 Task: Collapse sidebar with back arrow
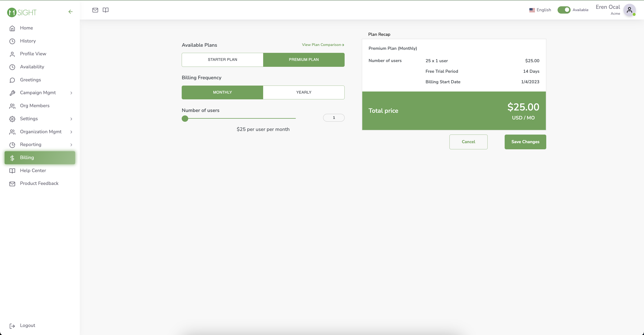[x=71, y=12]
